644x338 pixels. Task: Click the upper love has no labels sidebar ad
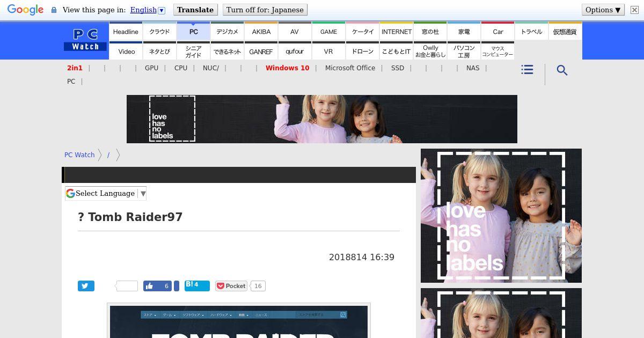point(501,216)
